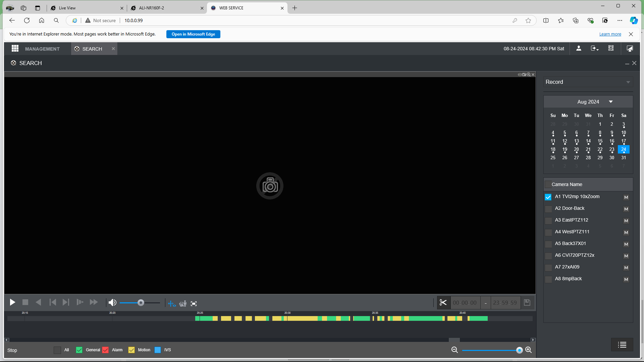Play recording in reverse
The image size is (644, 362).
pyautogui.click(x=39, y=303)
